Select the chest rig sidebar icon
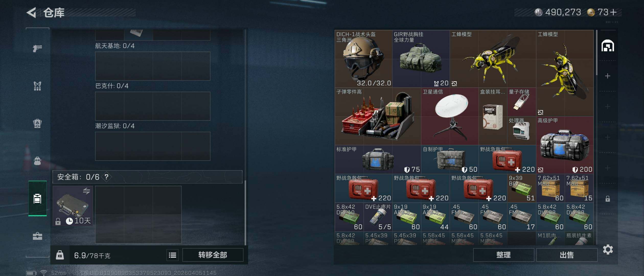The height and width of the screenshot is (276, 644). tap(37, 86)
